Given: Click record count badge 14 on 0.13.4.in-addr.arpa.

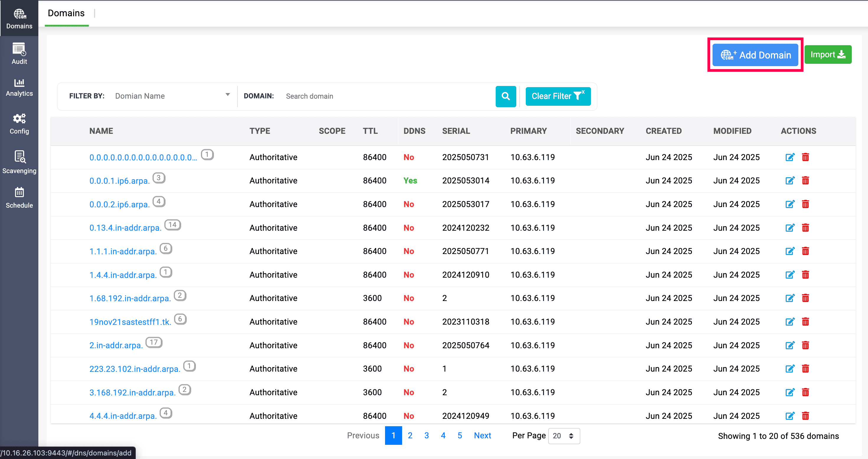Looking at the screenshot, I should pos(173,224).
